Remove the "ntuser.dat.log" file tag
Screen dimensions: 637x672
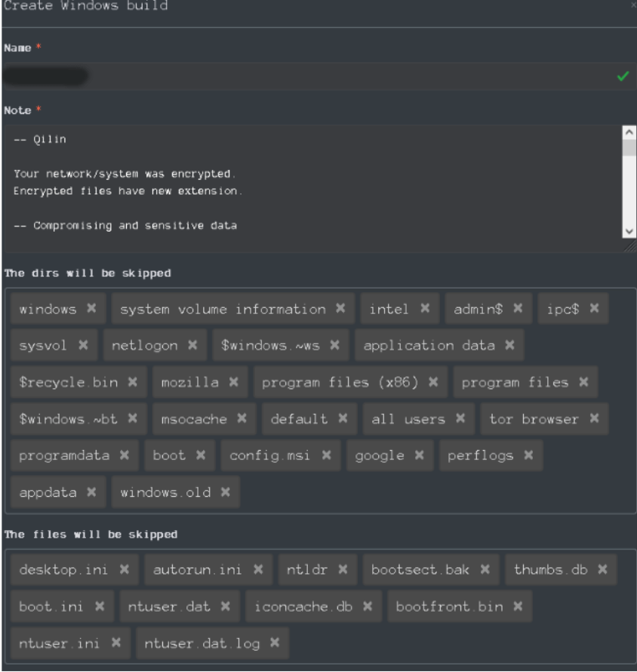[x=275, y=643]
